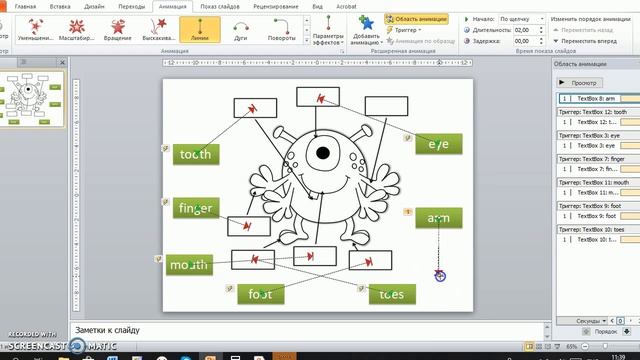Select the Уменьшение animation effect

coord(36,29)
